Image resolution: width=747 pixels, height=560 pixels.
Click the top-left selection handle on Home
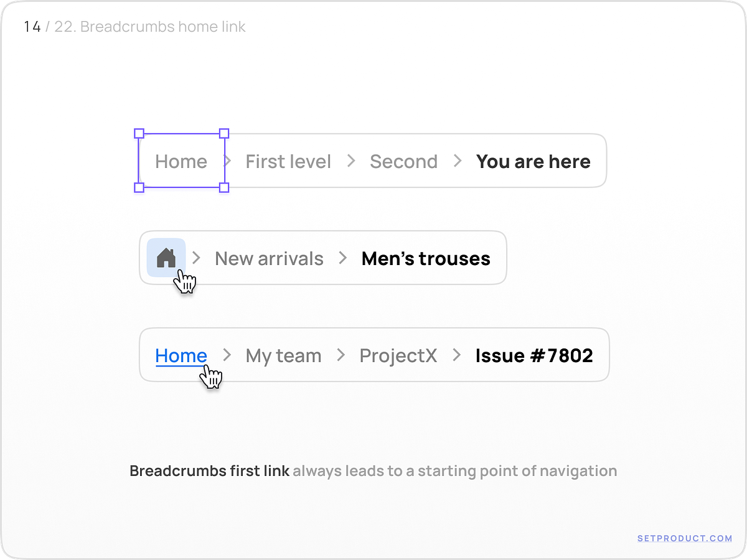pyautogui.click(x=138, y=133)
